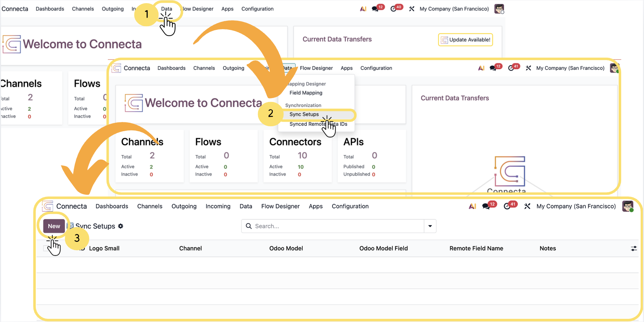Click Connecta logo icon in bottom navigation bar
Viewport: 644px width, 322px height.
click(x=47, y=206)
